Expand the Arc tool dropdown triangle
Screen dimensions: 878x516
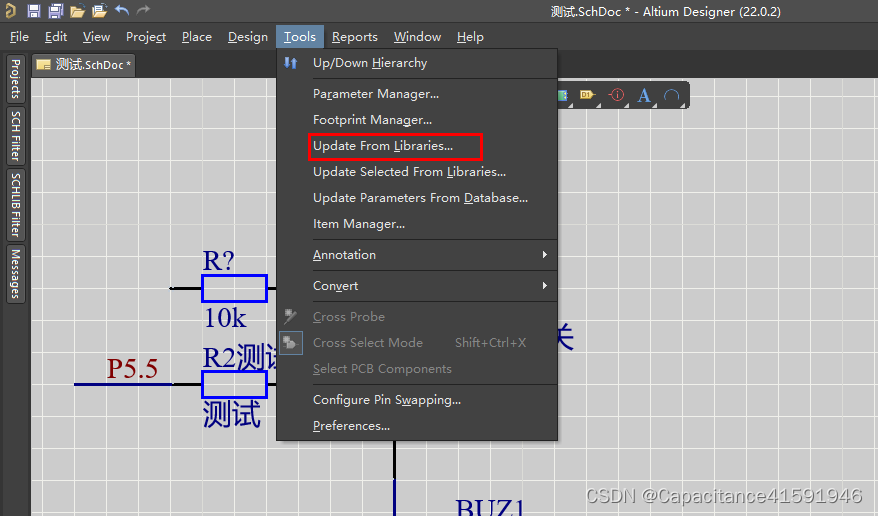click(683, 105)
